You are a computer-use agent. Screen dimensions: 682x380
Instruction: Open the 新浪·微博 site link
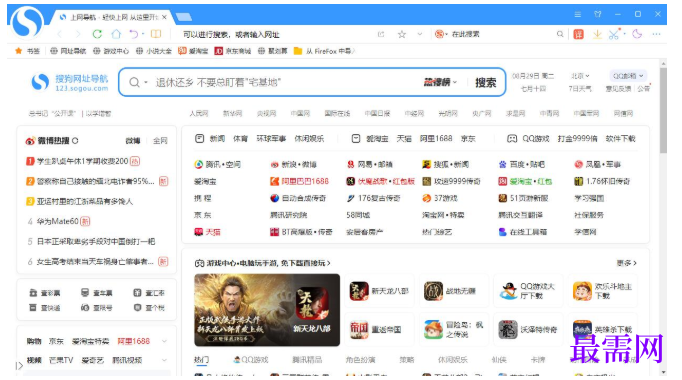pos(294,164)
